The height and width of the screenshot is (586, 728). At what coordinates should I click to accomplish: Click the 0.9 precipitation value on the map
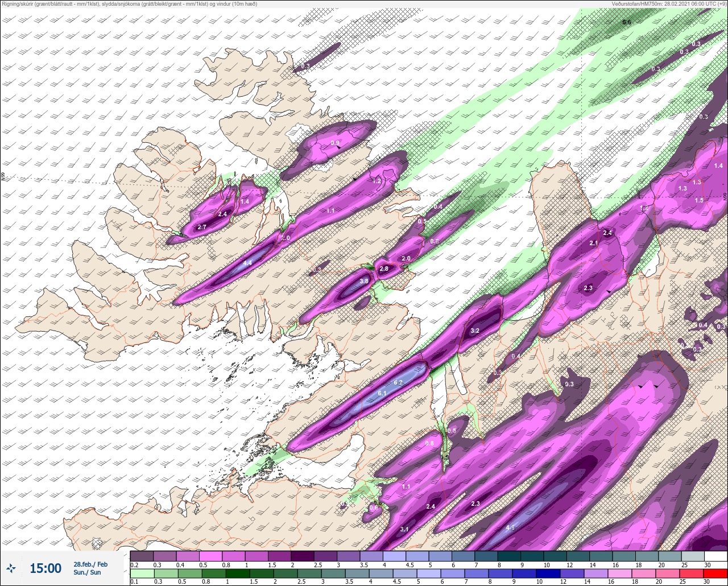click(335, 143)
